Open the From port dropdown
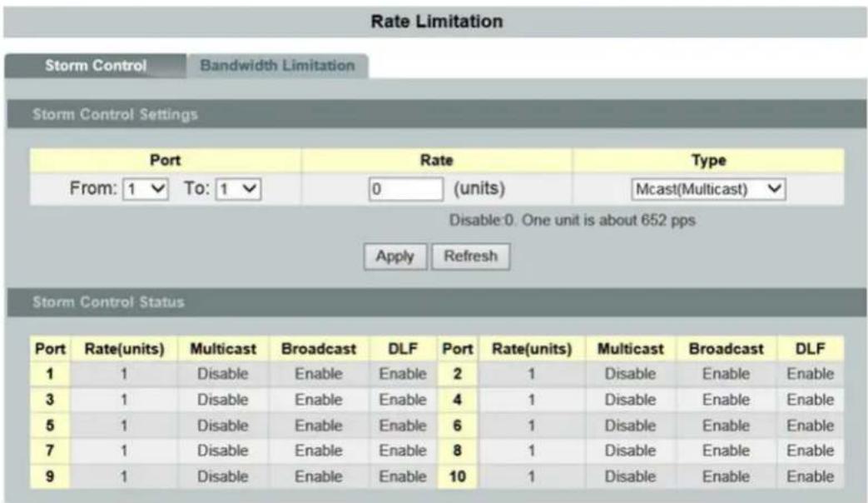 pos(146,189)
